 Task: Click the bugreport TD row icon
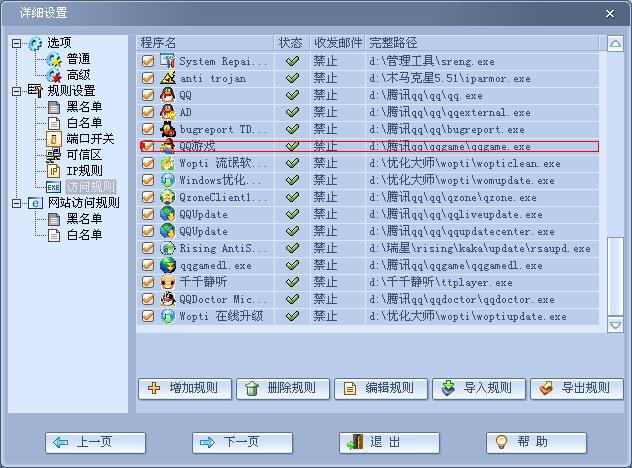tap(167, 129)
